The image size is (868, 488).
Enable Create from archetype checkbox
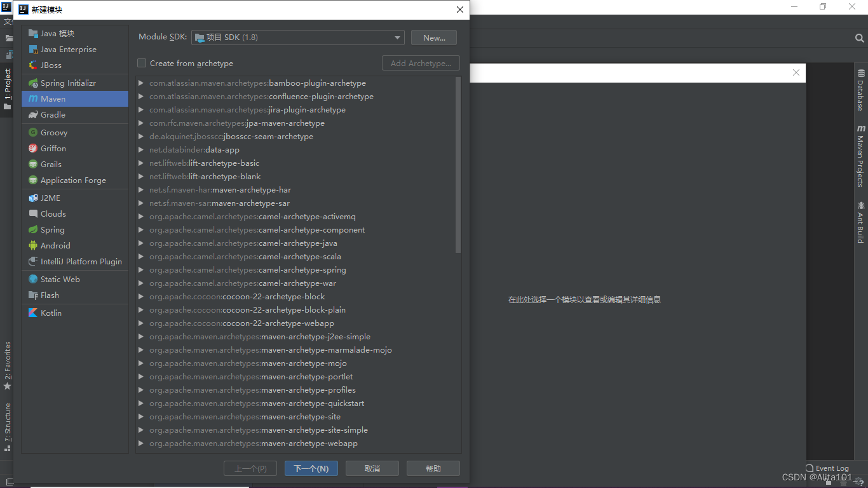pos(142,64)
